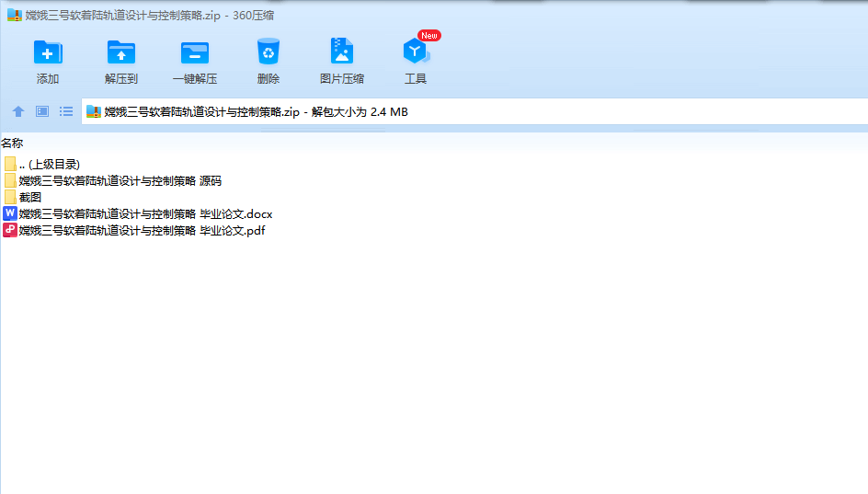Click the 工具 label text
This screenshot has height=494, width=868.
[x=416, y=78]
